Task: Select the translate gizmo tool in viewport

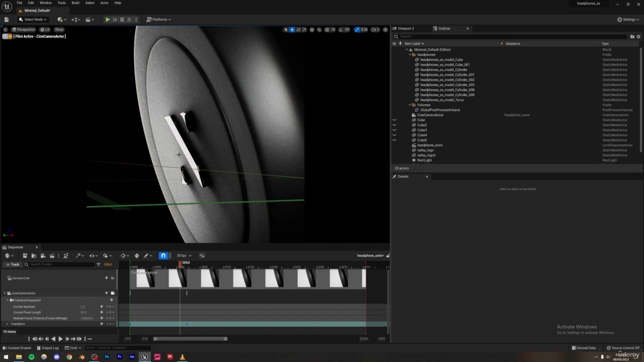Action: (292, 30)
